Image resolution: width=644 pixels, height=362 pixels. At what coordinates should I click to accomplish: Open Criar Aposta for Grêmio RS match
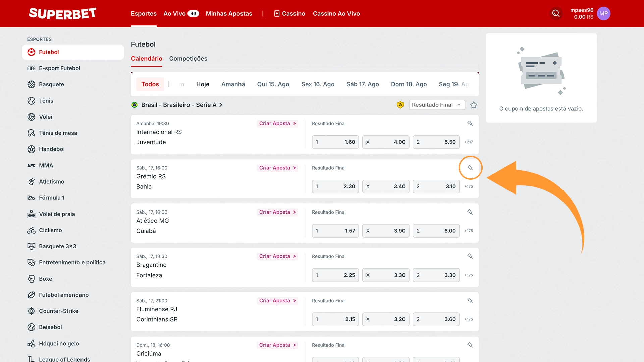point(277,168)
